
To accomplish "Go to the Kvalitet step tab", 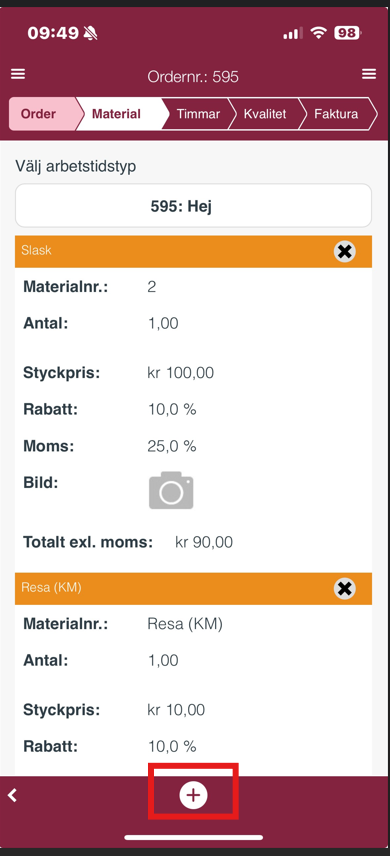I will tap(265, 114).
